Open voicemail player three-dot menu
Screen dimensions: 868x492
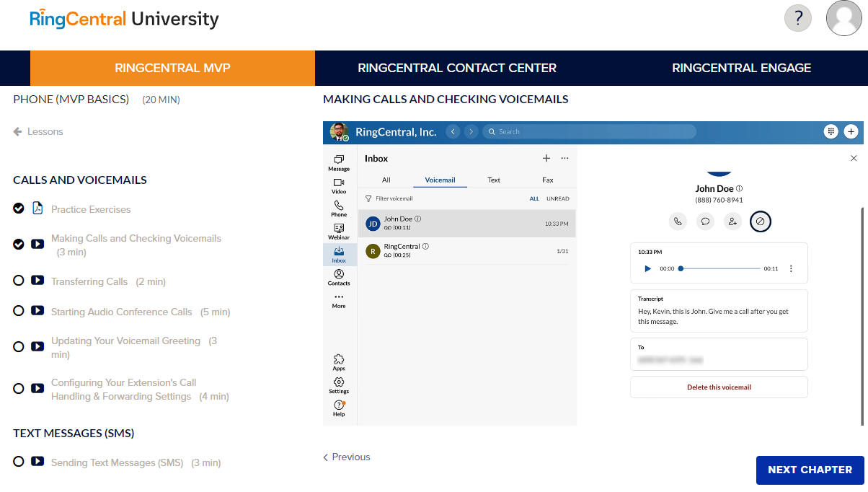(x=791, y=268)
